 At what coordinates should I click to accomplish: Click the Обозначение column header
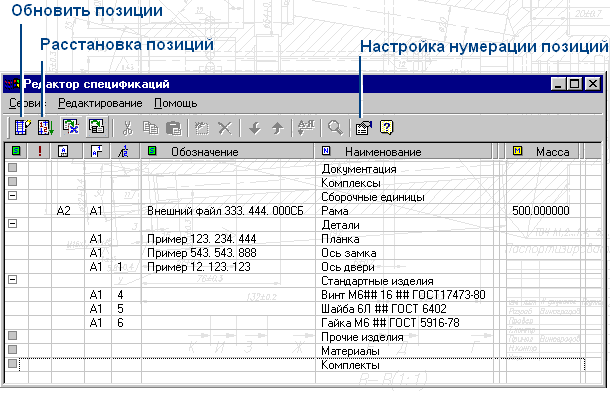(x=228, y=151)
